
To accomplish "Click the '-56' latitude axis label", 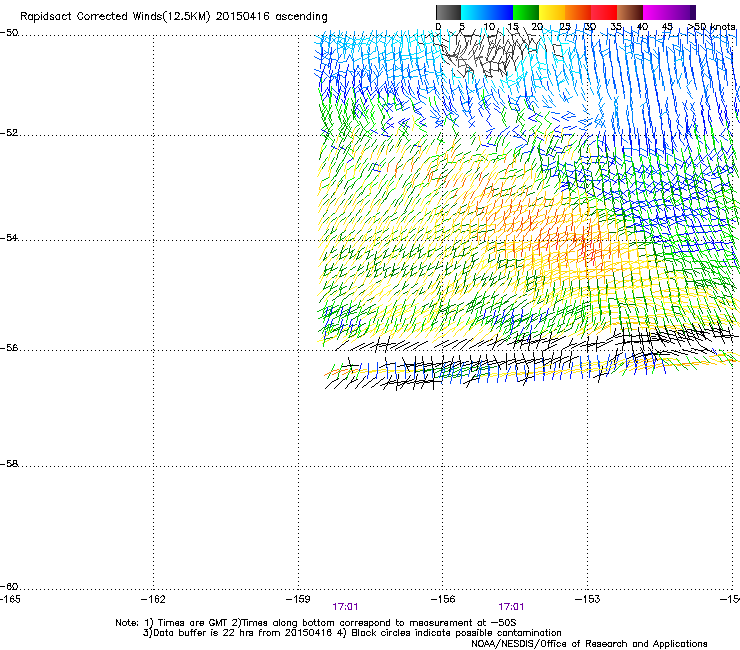I will (x=9, y=348).
